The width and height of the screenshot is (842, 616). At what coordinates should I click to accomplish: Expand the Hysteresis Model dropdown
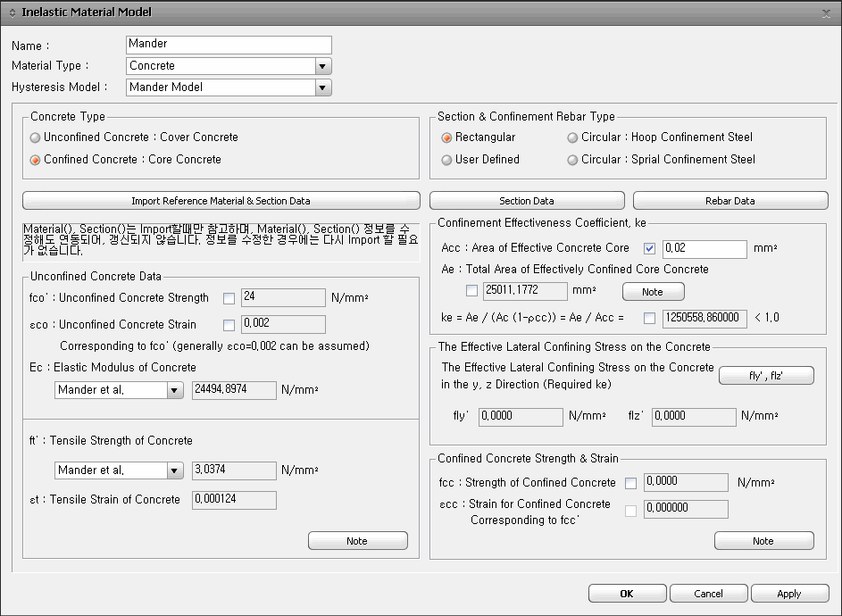pyautogui.click(x=322, y=87)
